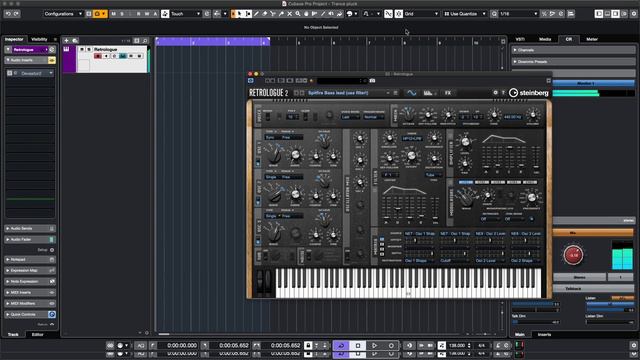Open the Touch automation mode dropdown
Screen dimensions: 640x360
coord(186,14)
